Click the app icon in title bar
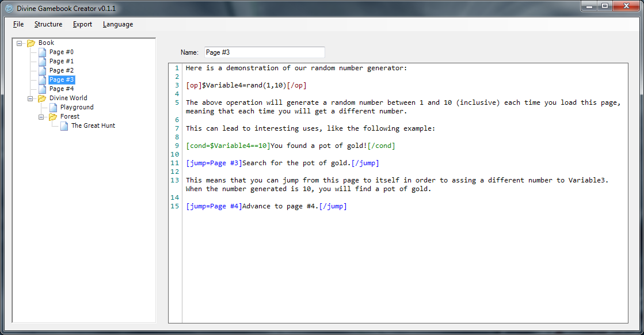 pos(9,7)
